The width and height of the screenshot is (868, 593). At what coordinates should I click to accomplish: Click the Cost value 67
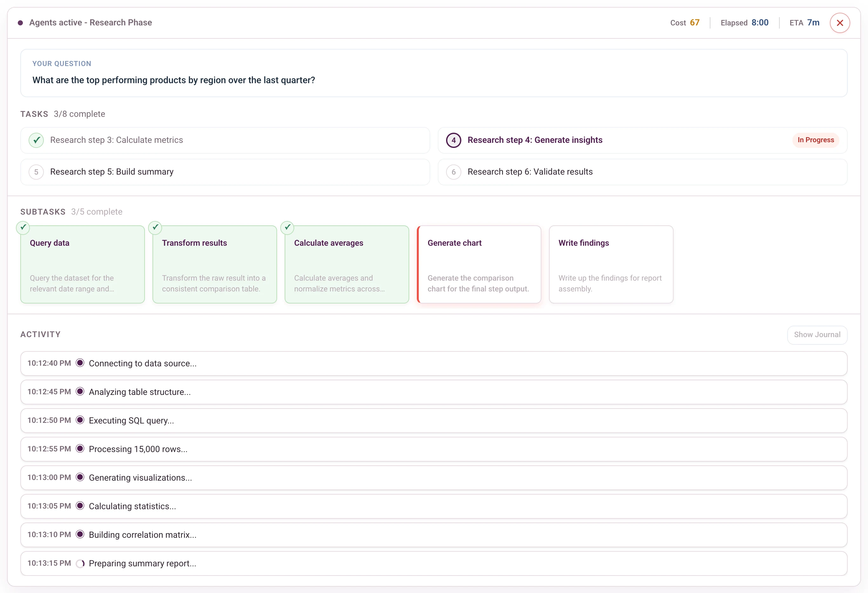(x=694, y=23)
